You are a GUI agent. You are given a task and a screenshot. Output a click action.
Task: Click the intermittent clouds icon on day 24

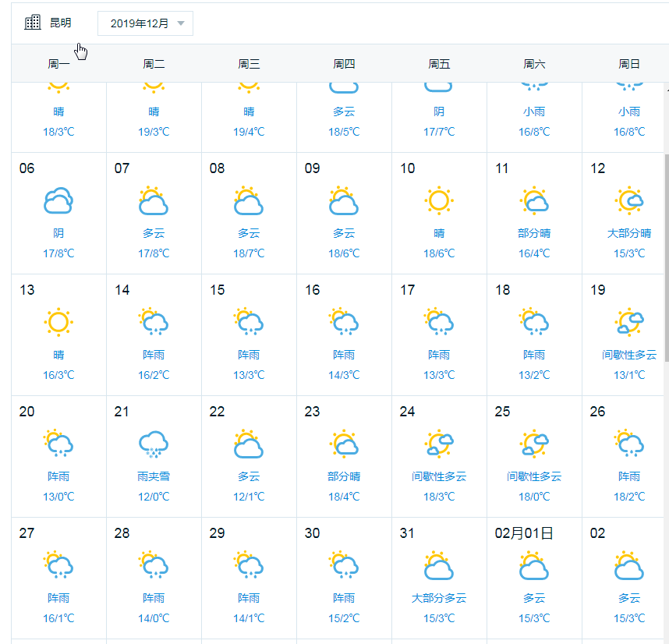tap(439, 443)
